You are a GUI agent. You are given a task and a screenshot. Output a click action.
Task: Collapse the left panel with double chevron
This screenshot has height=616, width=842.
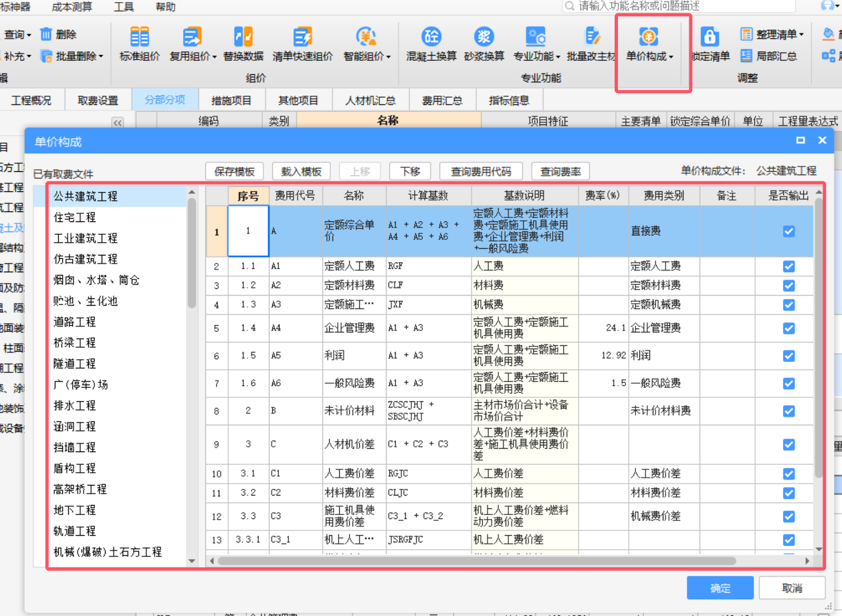118,122
